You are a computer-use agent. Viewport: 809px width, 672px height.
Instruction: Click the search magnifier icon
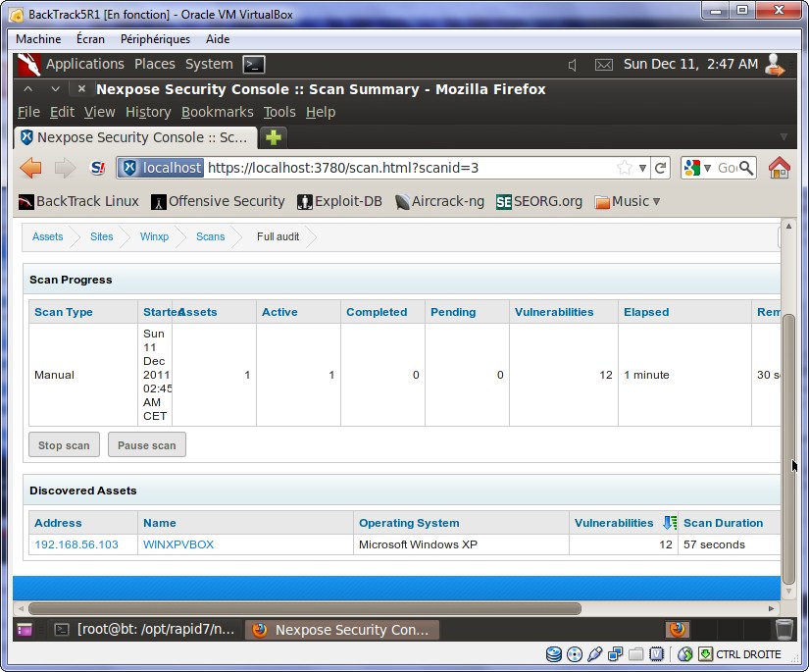[746, 168]
